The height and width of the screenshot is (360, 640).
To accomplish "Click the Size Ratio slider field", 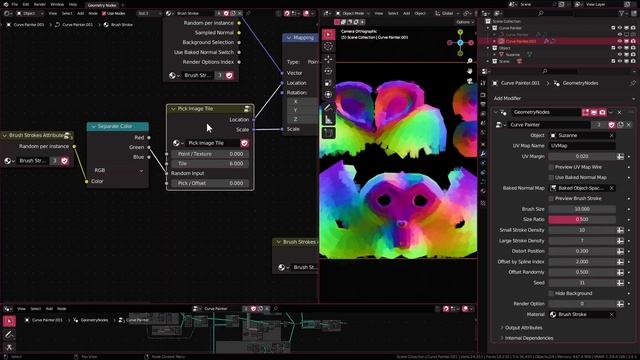I will click(582, 220).
